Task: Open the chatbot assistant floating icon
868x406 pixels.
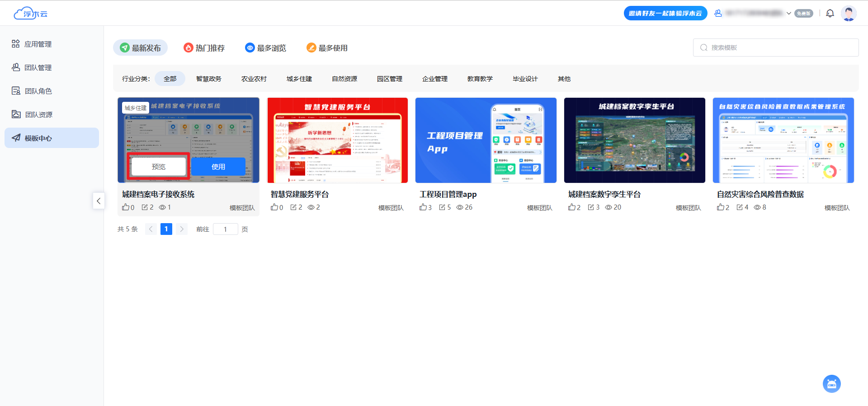Action: tap(831, 384)
